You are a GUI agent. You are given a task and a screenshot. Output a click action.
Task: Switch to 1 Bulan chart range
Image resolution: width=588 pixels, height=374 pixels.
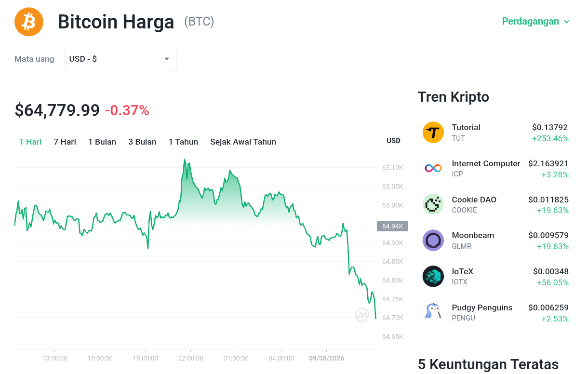pos(102,142)
